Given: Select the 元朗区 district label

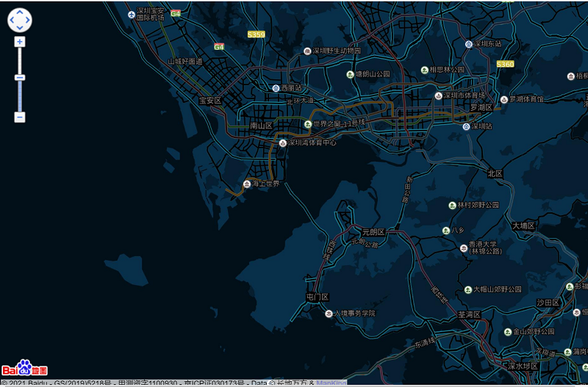Looking at the screenshot, I should [x=373, y=231].
